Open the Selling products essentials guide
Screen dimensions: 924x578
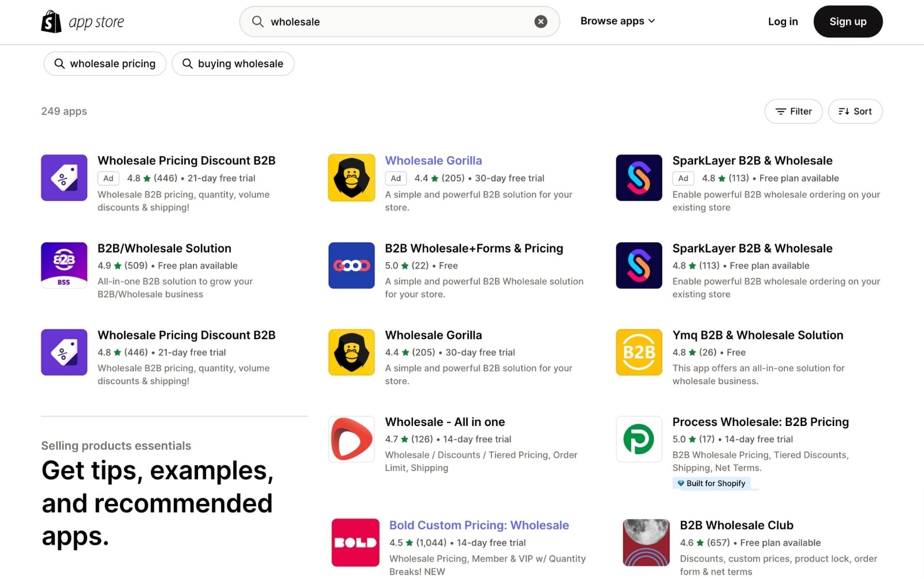pyautogui.click(x=116, y=446)
